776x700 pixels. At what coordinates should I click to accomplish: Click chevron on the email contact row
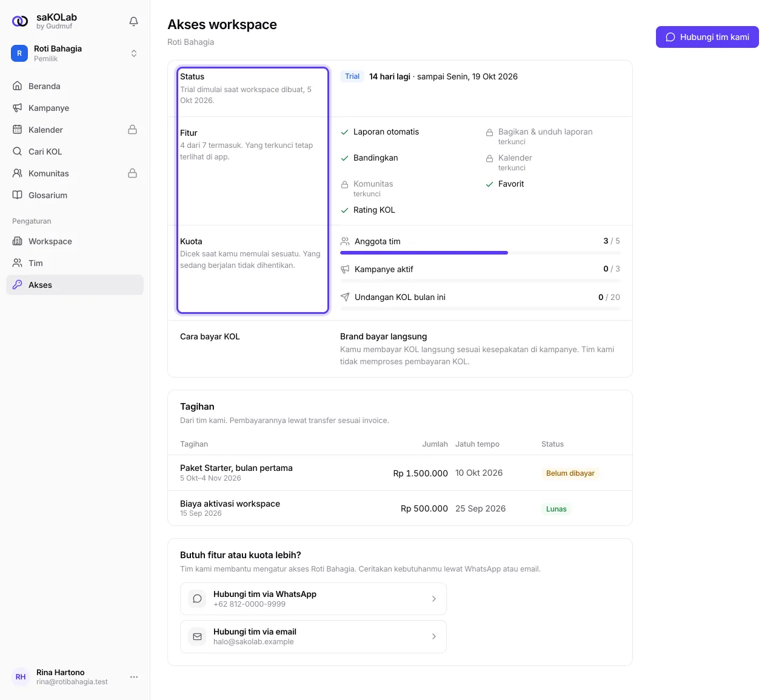(434, 636)
